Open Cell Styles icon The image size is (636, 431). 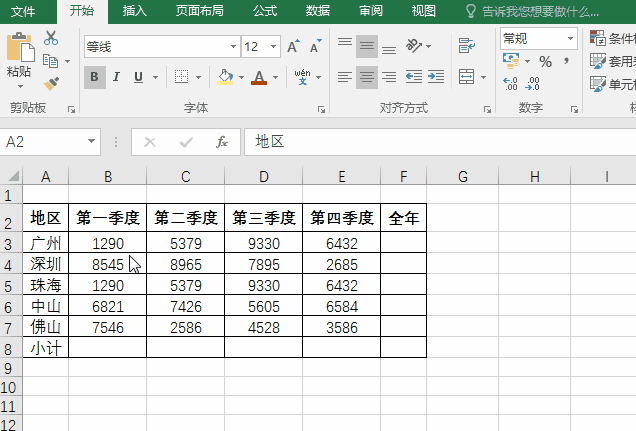pyautogui.click(x=598, y=84)
